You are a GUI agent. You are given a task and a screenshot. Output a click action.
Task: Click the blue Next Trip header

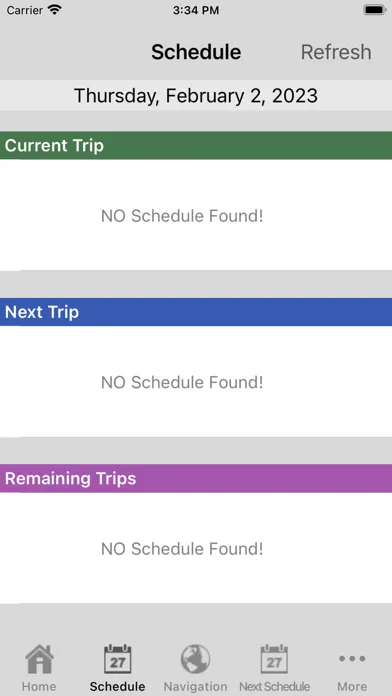point(196,312)
